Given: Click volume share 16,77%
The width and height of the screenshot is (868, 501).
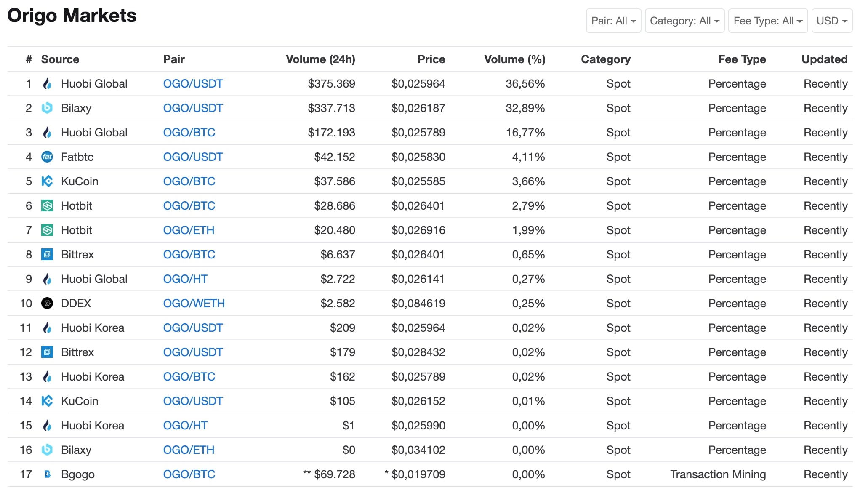Looking at the screenshot, I should pyautogui.click(x=525, y=133).
